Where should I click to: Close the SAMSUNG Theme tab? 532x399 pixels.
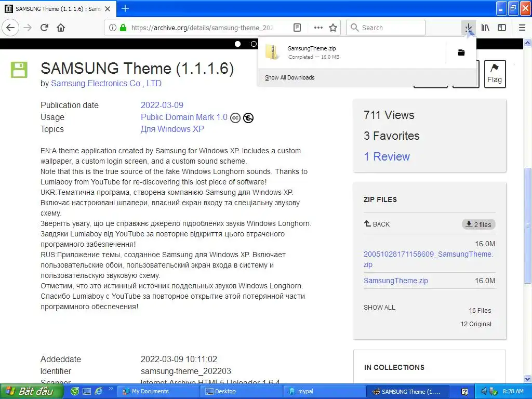point(108,9)
